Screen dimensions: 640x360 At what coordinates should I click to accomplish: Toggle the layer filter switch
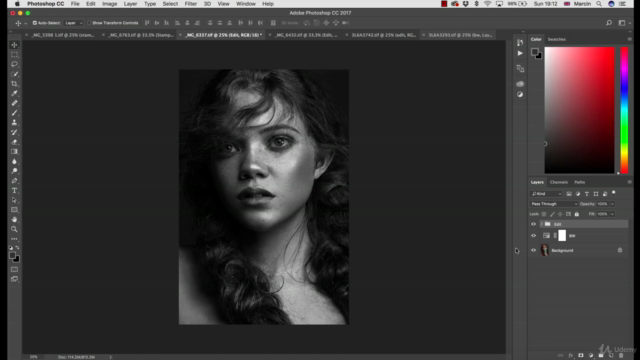(614, 193)
